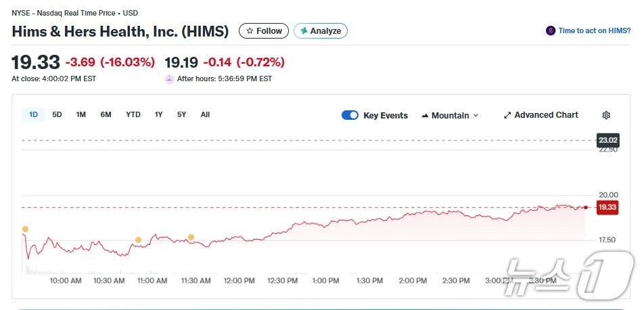Screen dimensions: 644x310
Task: Click the purple HIMS promo icon
Action: [x=551, y=31]
